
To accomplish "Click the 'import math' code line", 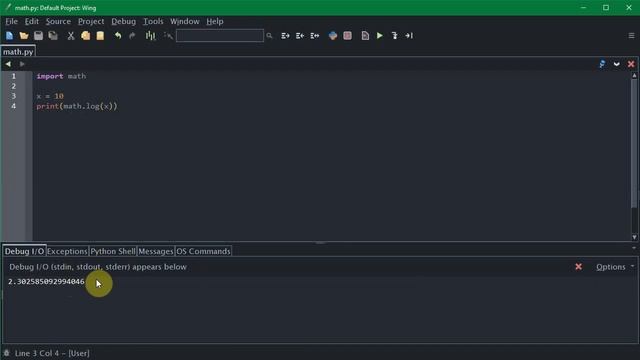I will (61, 76).
